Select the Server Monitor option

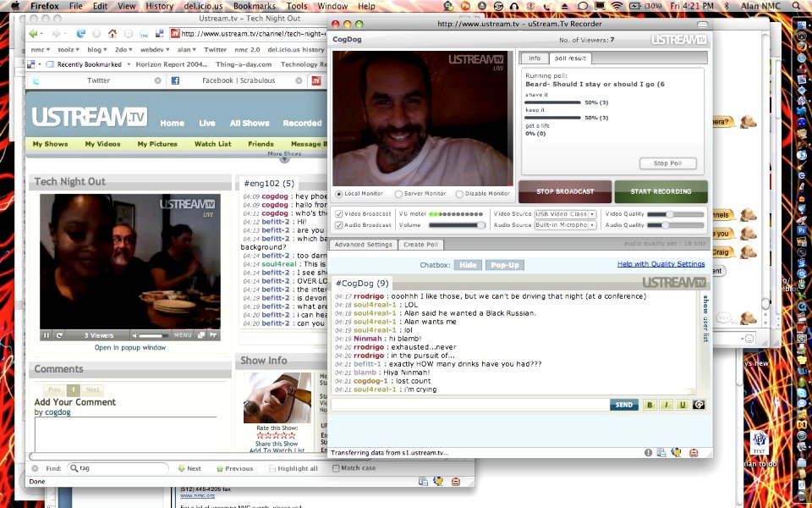point(398,194)
